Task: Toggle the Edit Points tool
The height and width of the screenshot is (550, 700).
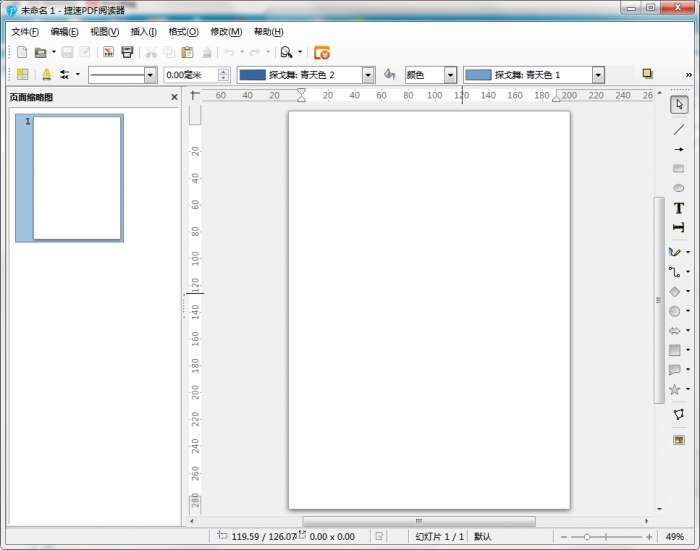Action: click(678, 414)
